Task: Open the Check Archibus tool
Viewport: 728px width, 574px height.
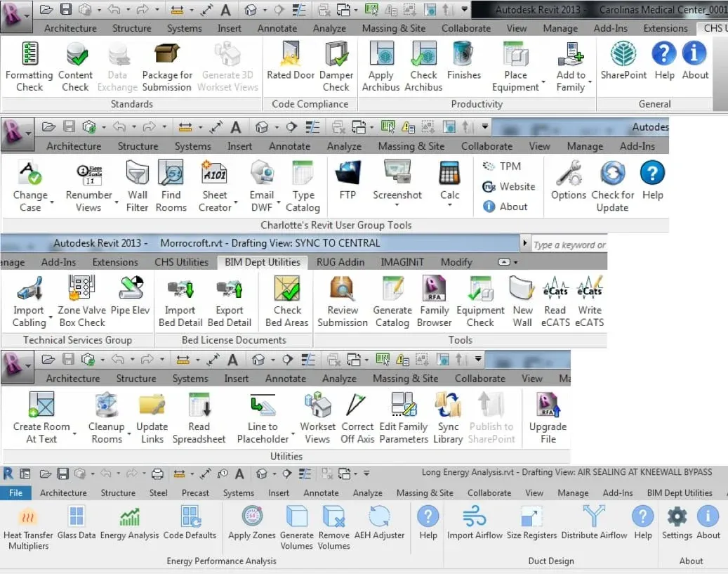Action: pyautogui.click(x=423, y=67)
